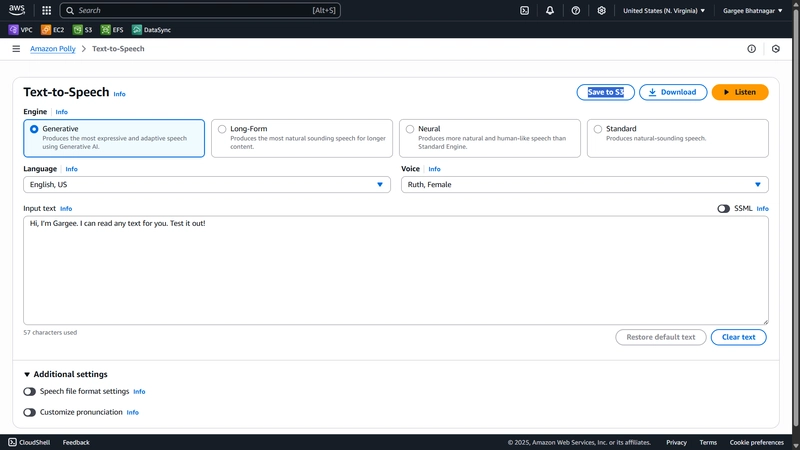Image resolution: width=800 pixels, height=450 pixels.
Task: Open the AWS home logo
Action: [x=16, y=10]
